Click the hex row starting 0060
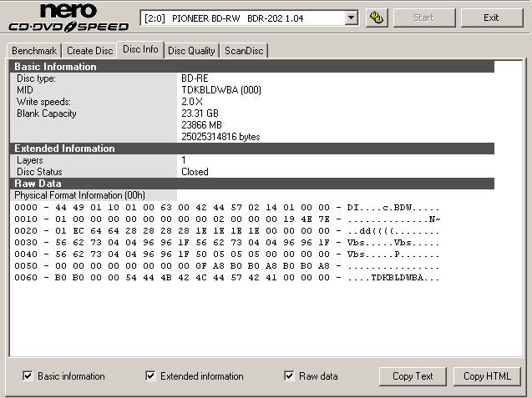 coord(227,278)
